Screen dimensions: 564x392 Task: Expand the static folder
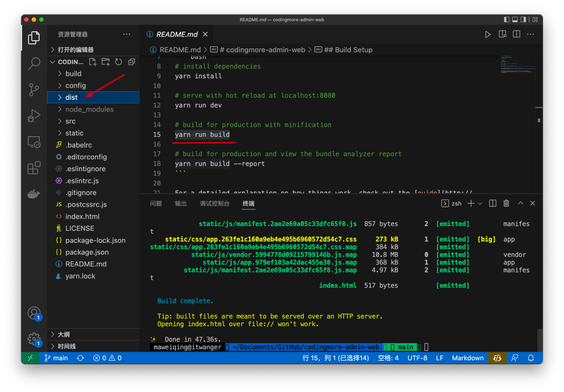[x=93, y=133]
